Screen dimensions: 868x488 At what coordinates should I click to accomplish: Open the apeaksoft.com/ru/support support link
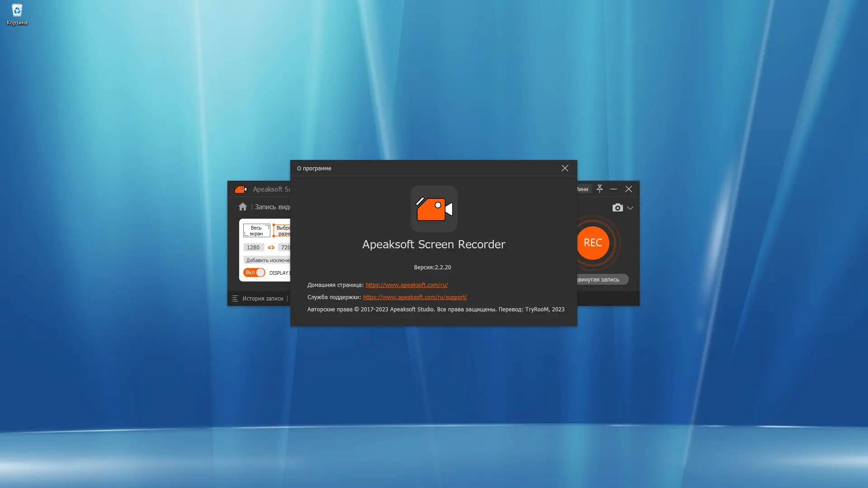[415, 297]
